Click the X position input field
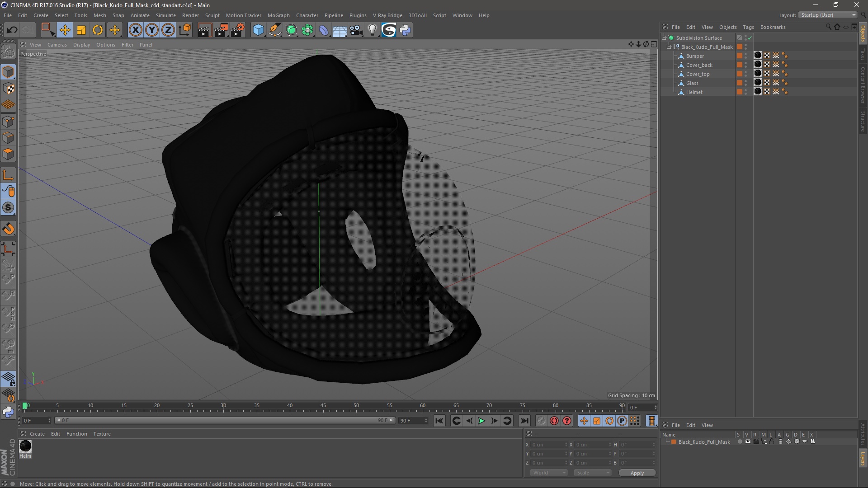This screenshot has width=868, height=488. pos(549,445)
